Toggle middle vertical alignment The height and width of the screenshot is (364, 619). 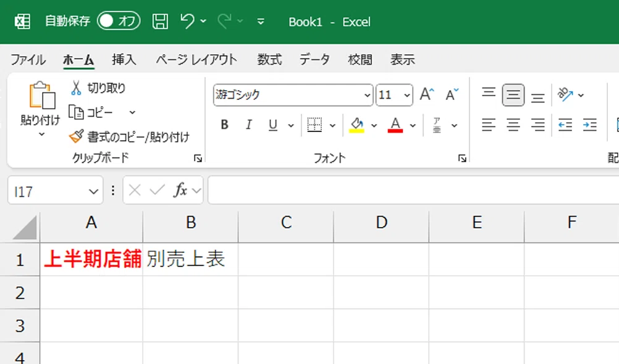[x=513, y=95]
